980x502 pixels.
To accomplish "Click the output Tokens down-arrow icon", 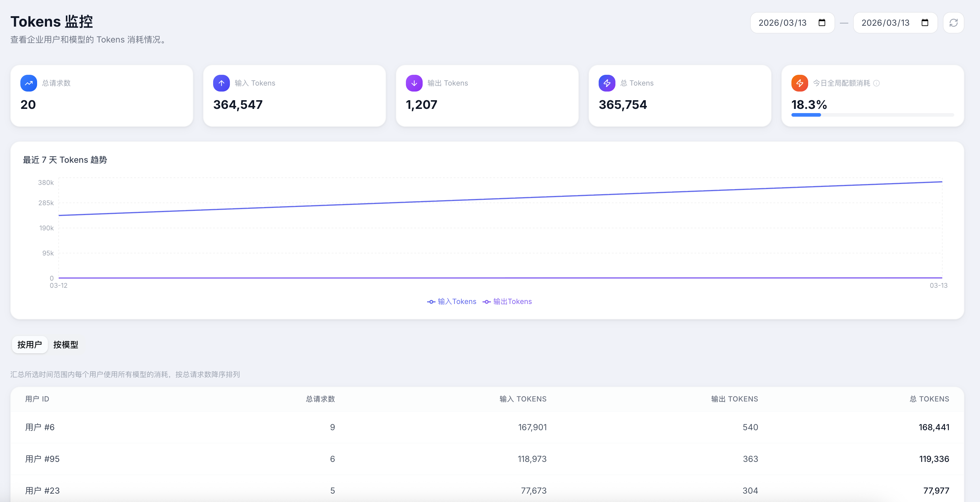I will pos(414,83).
